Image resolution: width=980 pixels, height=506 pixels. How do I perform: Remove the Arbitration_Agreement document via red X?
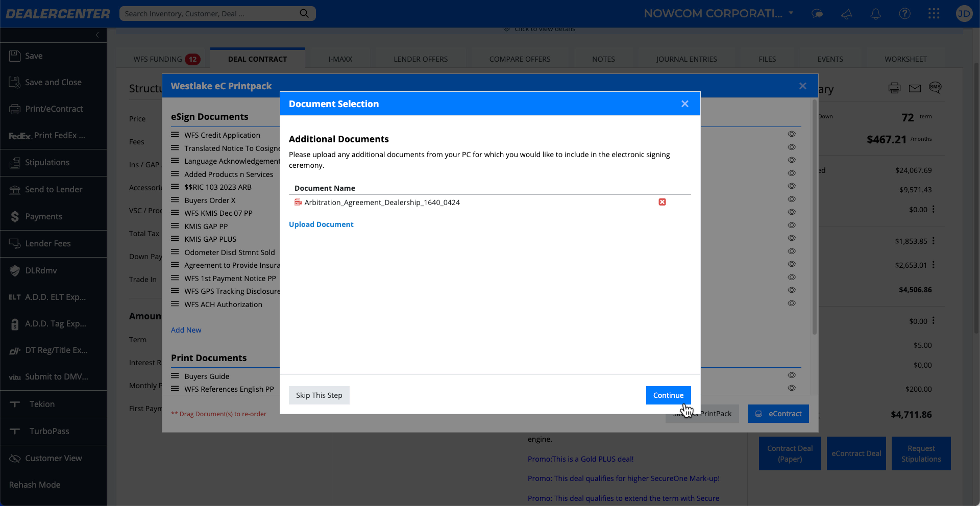(x=662, y=202)
